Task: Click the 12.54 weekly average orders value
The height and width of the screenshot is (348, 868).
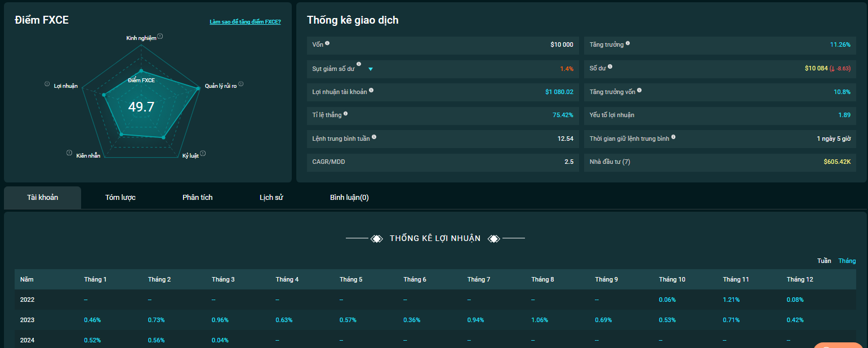Action: coord(566,139)
